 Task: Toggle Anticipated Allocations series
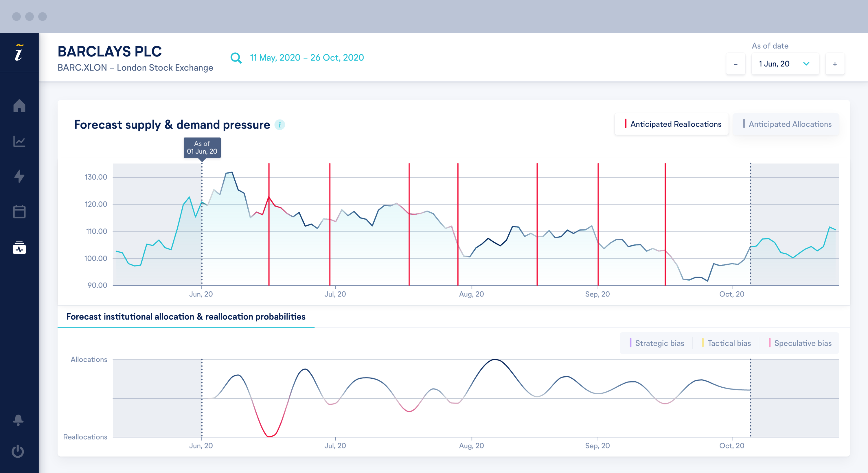[x=786, y=124]
